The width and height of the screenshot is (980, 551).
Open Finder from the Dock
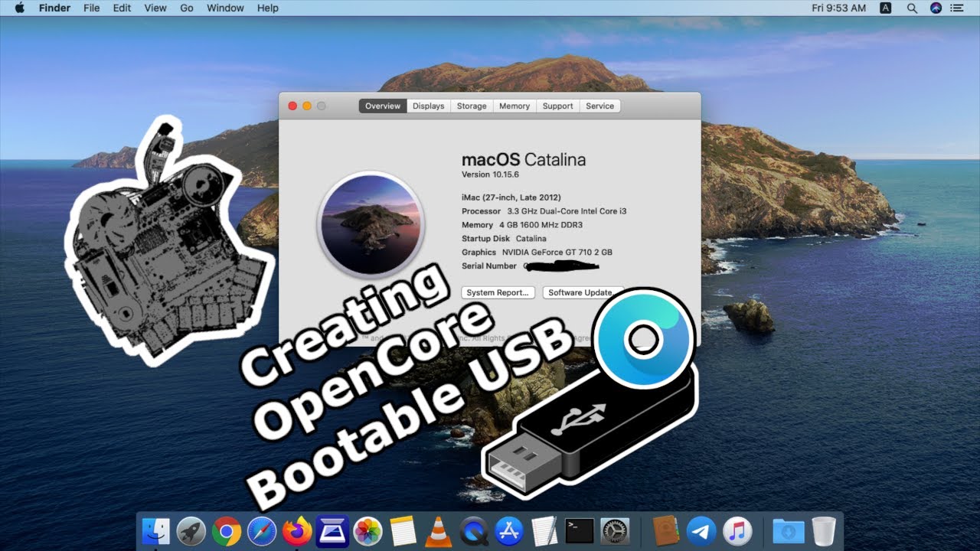156,530
